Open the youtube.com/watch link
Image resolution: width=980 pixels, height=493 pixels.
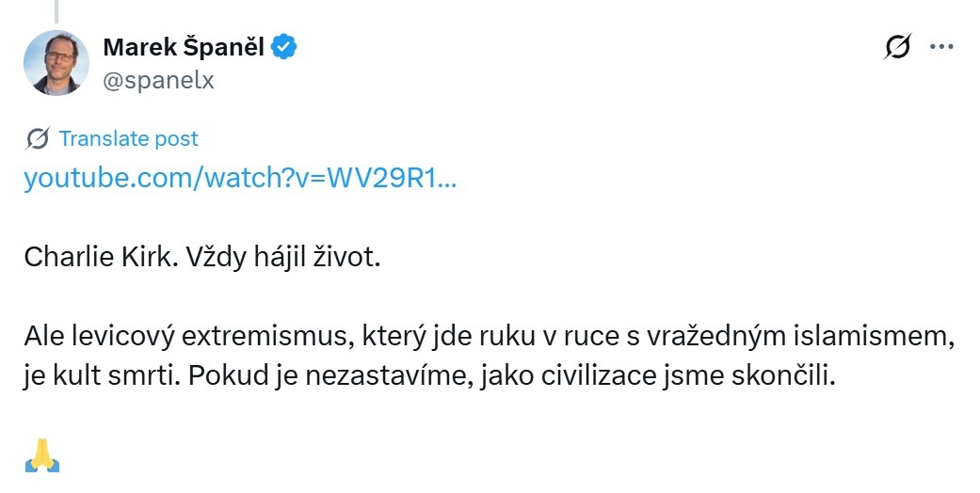pos(240,179)
